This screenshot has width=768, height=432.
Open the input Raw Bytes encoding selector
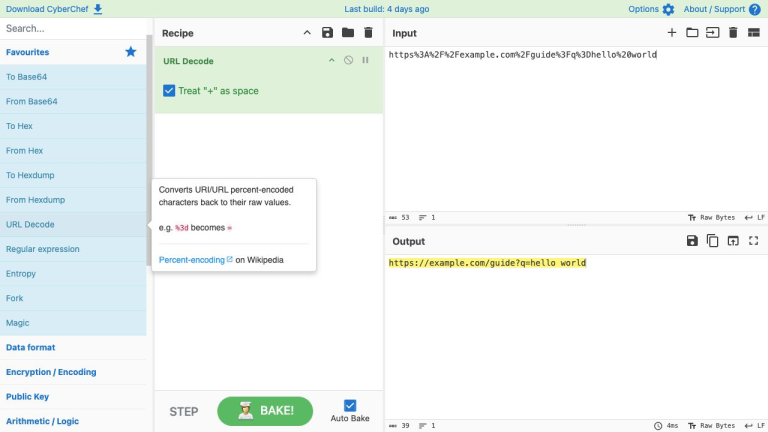(711, 217)
